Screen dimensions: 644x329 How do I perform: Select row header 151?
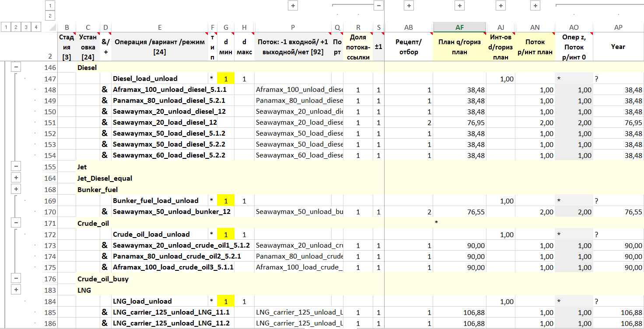(x=50, y=122)
